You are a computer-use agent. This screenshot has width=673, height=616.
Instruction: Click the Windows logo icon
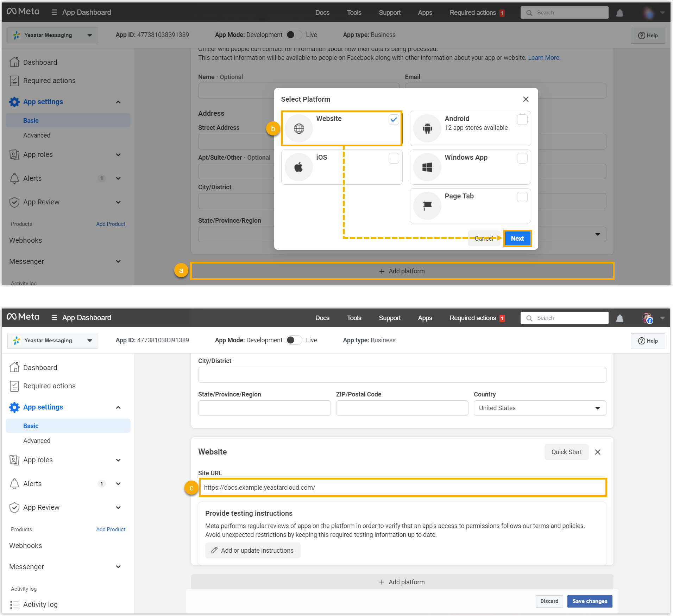(427, 167)
